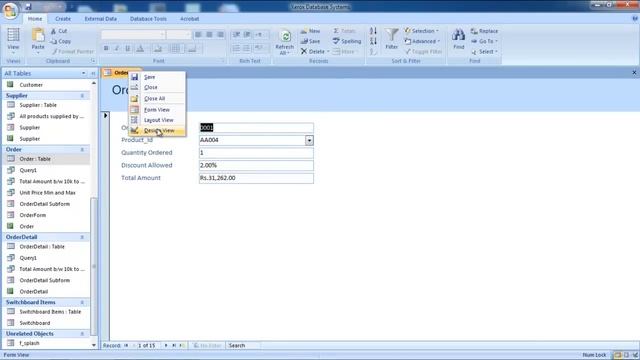
Task: Choose Close in context menu
Action: pyautogui.click(x=157, y=87)
